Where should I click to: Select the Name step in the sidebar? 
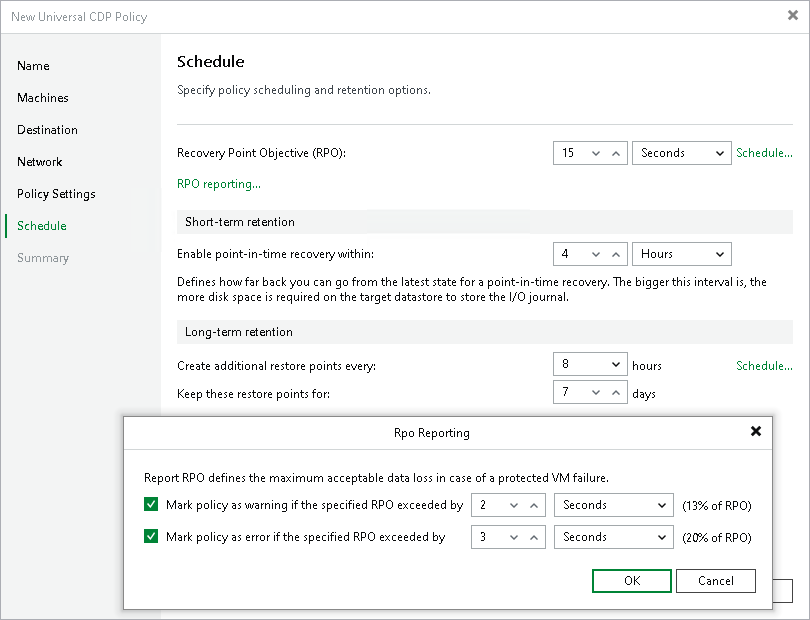point(33,66)
